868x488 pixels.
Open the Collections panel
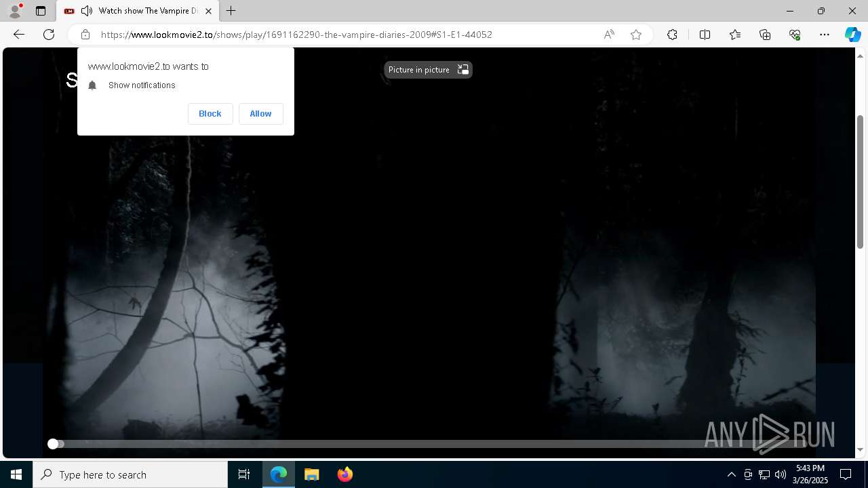[765, 35]
